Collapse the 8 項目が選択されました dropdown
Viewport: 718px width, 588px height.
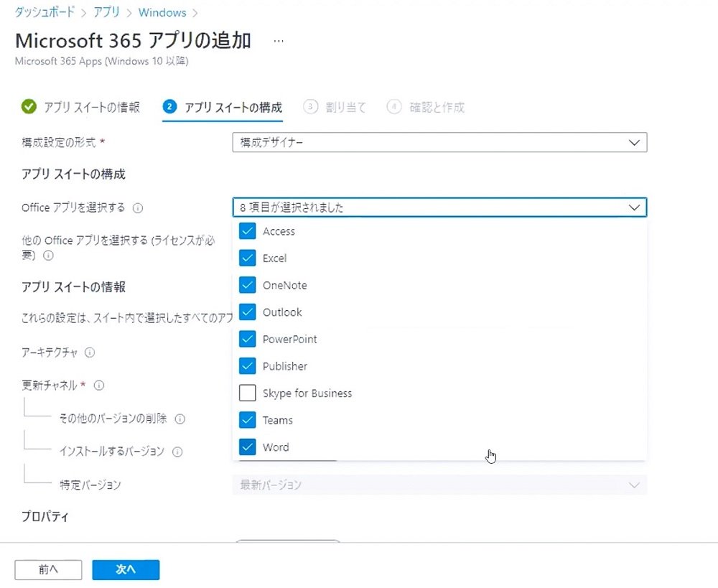439,207
